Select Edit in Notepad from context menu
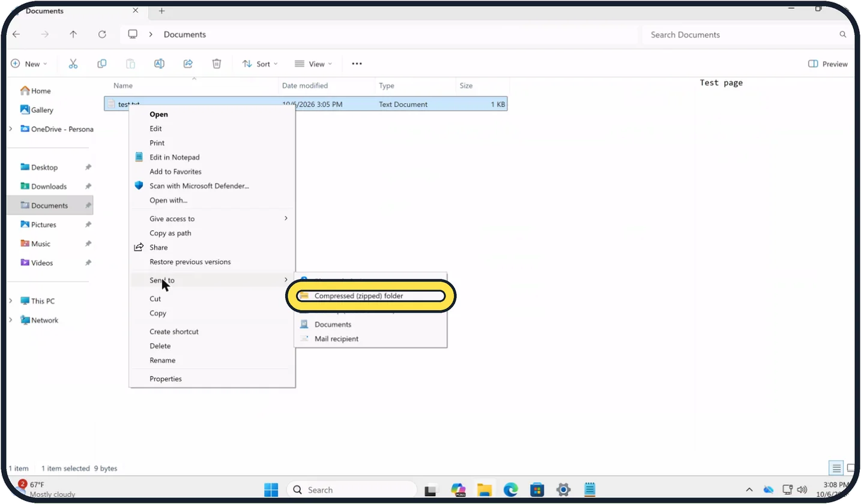The height and width of the screenshot is (504, 861). coord(212,157)
